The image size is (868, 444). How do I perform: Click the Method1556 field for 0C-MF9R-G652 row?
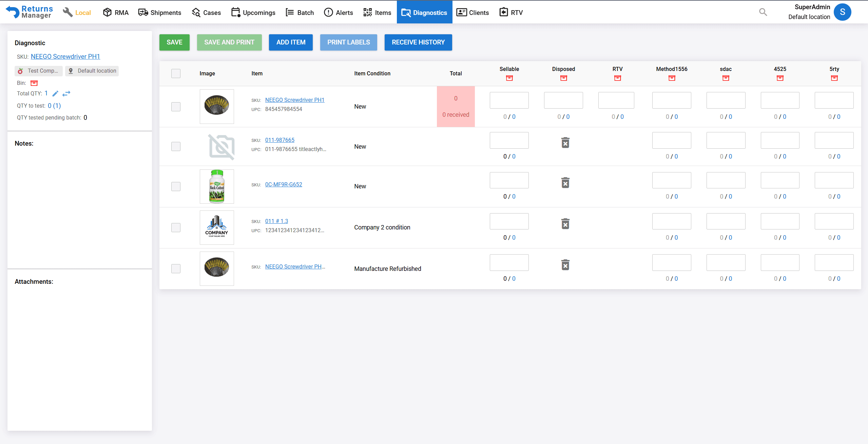pos(672,180)
